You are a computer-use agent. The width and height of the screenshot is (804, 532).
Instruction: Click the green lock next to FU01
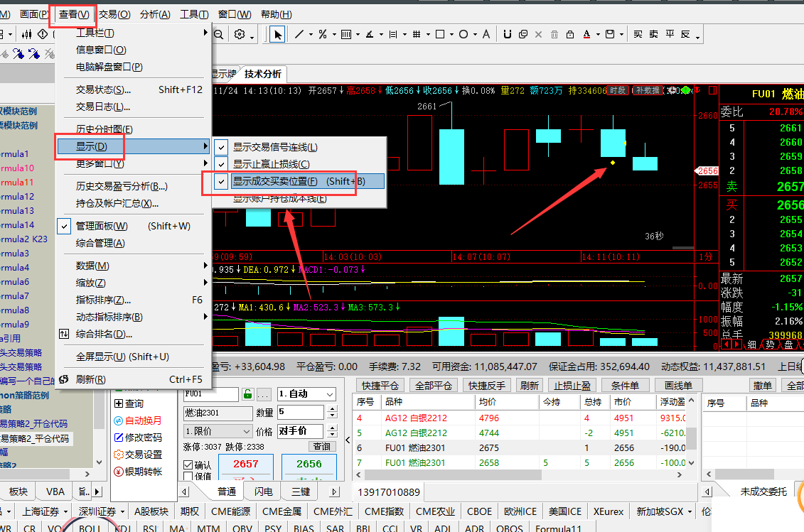(247, 394)
